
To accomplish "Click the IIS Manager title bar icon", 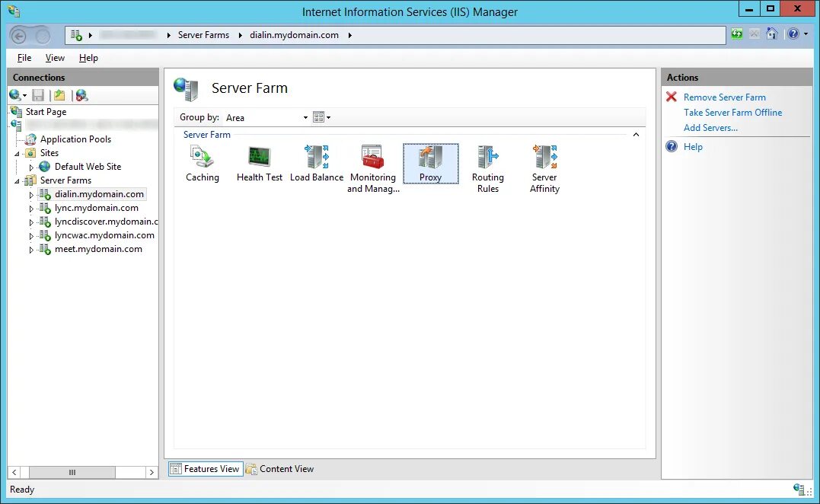I will point(14,11).
